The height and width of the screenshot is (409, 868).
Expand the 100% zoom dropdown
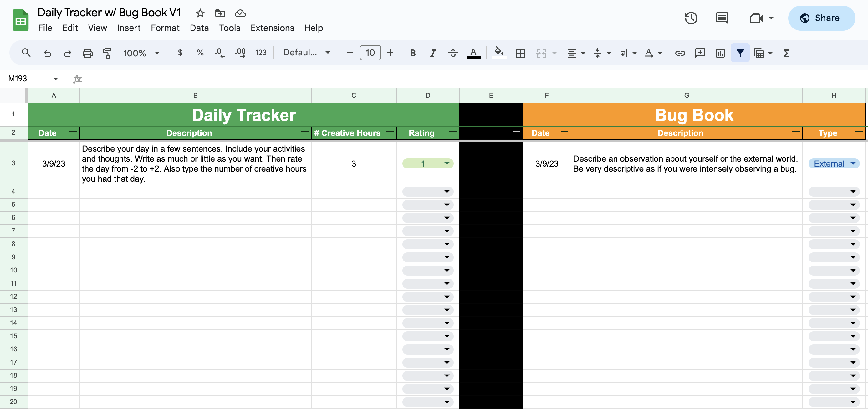click(157, 53)
